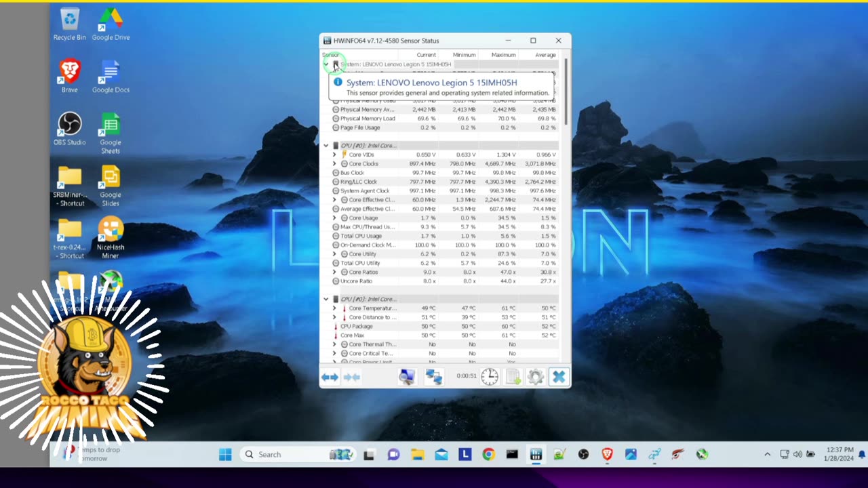The width and height of the screenshot is (868, 488).
Task: Open HWiNFO sensor settings gear
Action: [536, 377]
